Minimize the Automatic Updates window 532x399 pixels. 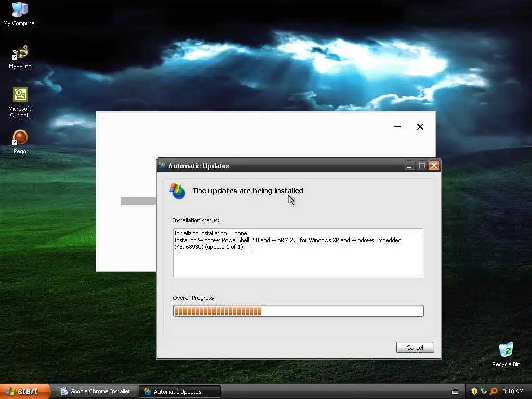(409, 166)
